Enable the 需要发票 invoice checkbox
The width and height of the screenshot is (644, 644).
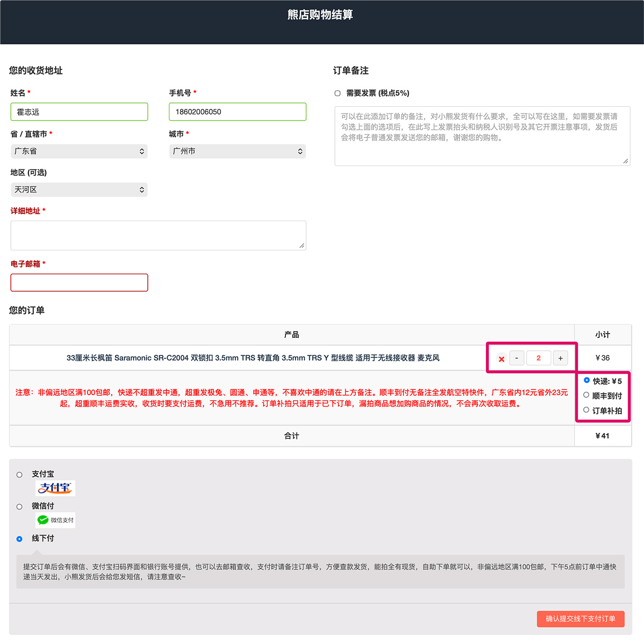coord(337,93)
